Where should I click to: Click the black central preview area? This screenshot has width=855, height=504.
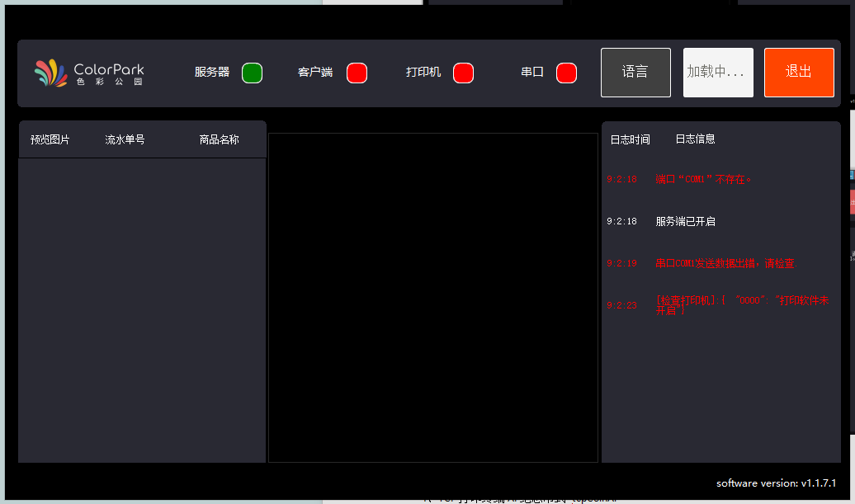click(x=432, y=297)
